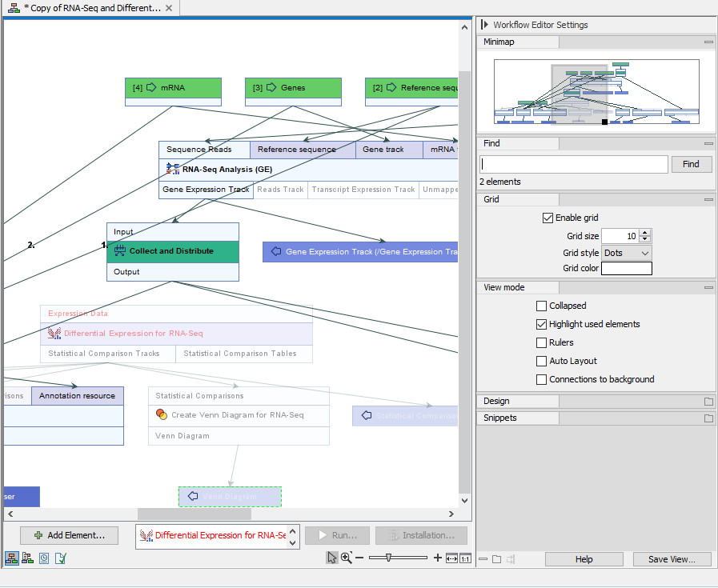Click the clock history icon in bottom left corner
Viewport: 718px width, 588px height.
pos(43,558)
